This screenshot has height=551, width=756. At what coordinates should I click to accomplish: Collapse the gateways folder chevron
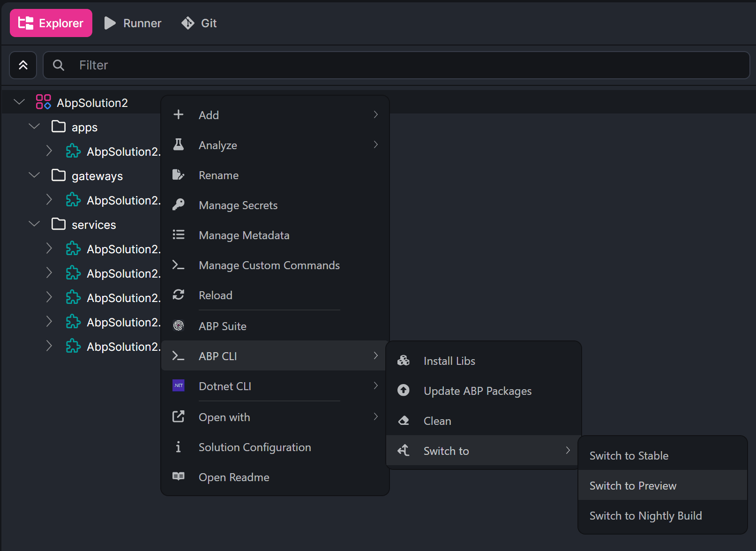(34, 175)
